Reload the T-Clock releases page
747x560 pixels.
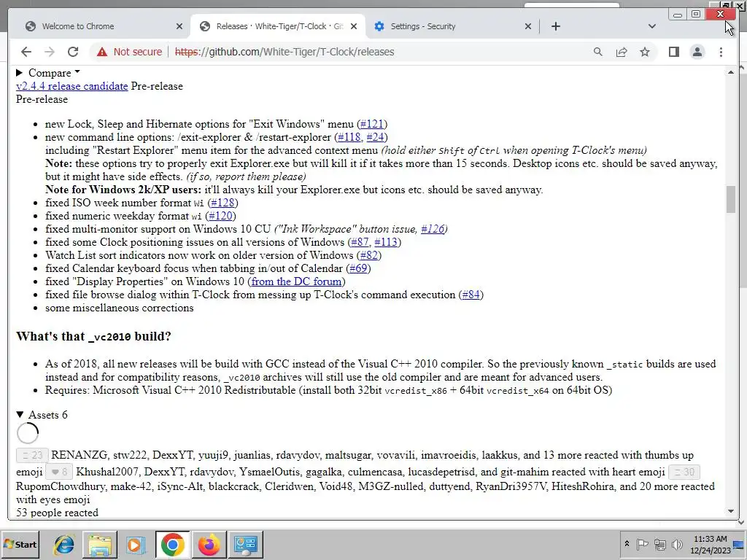pos(73,52)
